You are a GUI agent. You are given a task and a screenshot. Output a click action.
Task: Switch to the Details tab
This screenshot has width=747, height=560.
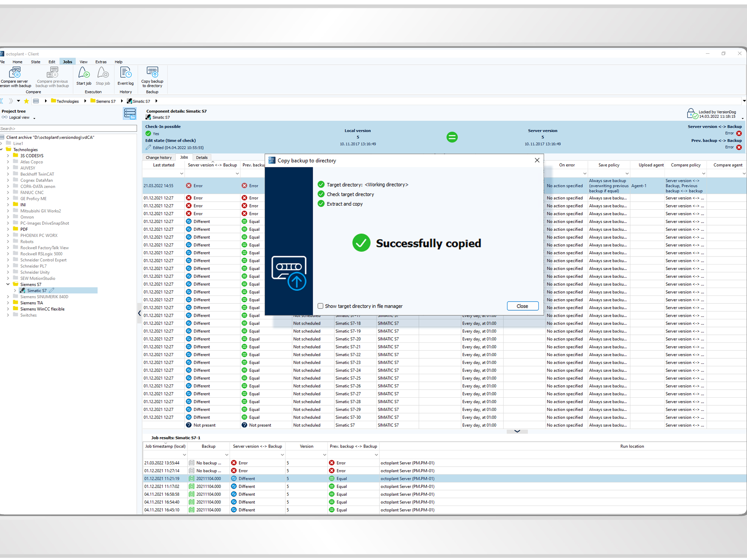pos(202,157)
